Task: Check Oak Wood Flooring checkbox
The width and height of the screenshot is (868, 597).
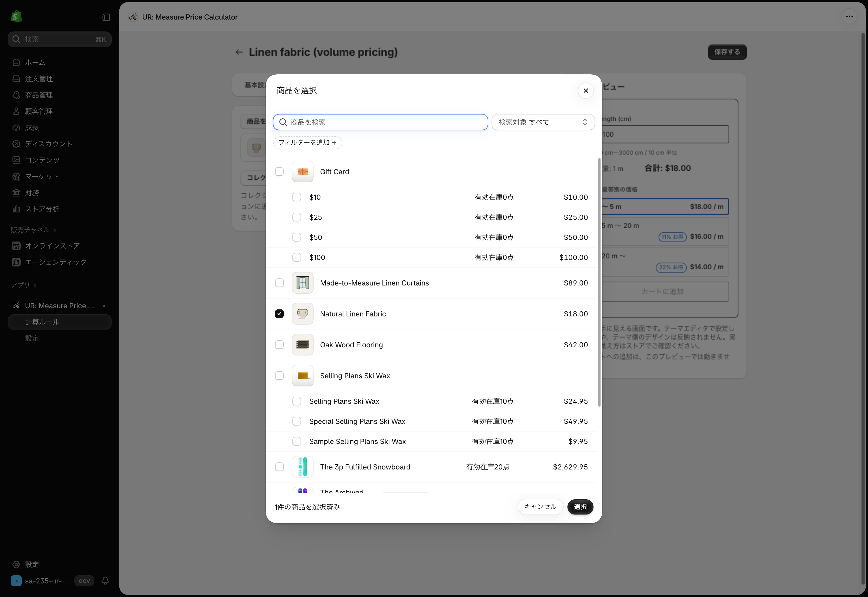Action: [x=279, y=345]
